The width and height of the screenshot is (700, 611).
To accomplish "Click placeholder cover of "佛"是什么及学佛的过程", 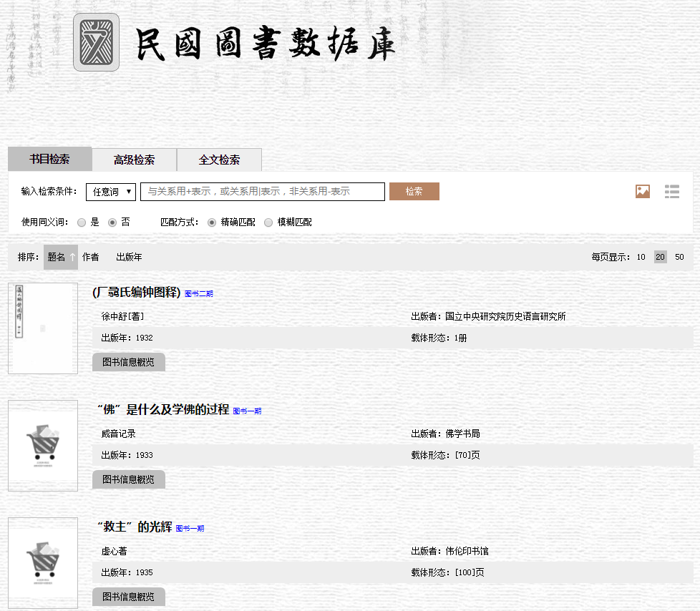I will click(x=43, y=445).
